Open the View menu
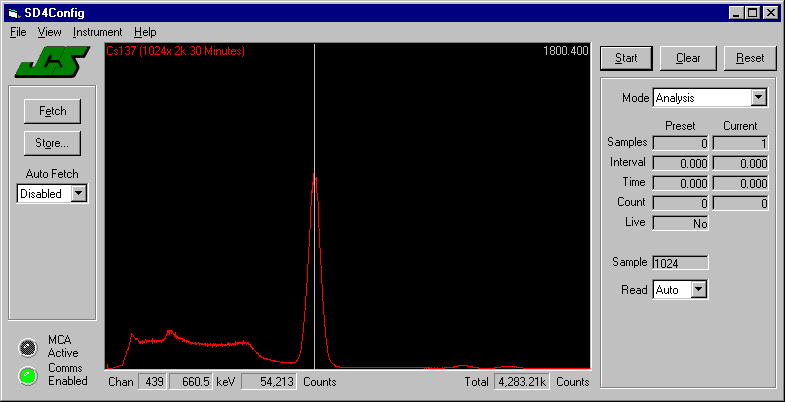 click(x=49, y=32)
